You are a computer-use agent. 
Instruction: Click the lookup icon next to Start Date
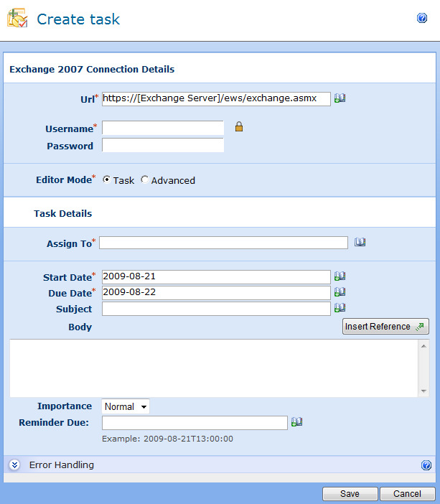(x=340, y=276)
